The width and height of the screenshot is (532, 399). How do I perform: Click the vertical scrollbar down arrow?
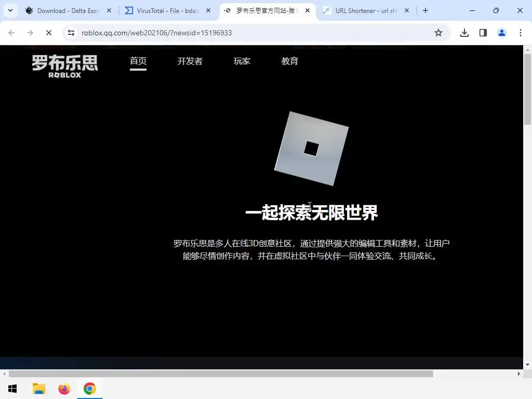(x=527, y=365)
